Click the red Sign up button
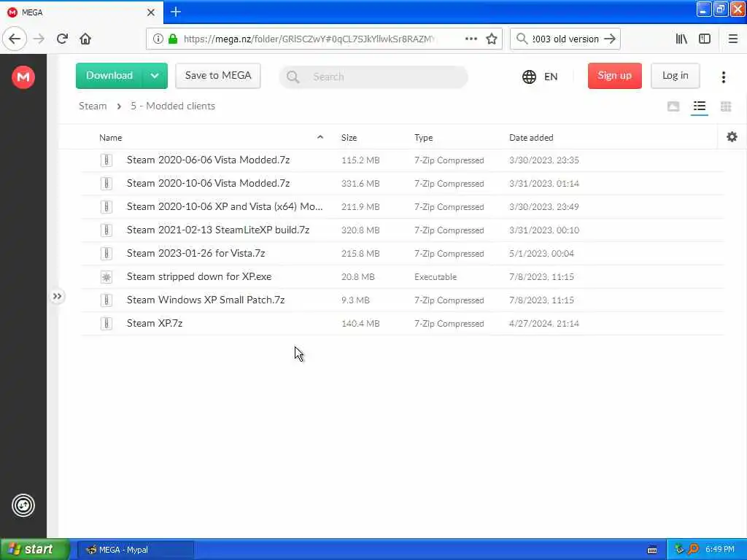Image resolution: width=747 pixels, height=560 pixels. (614, 76)
